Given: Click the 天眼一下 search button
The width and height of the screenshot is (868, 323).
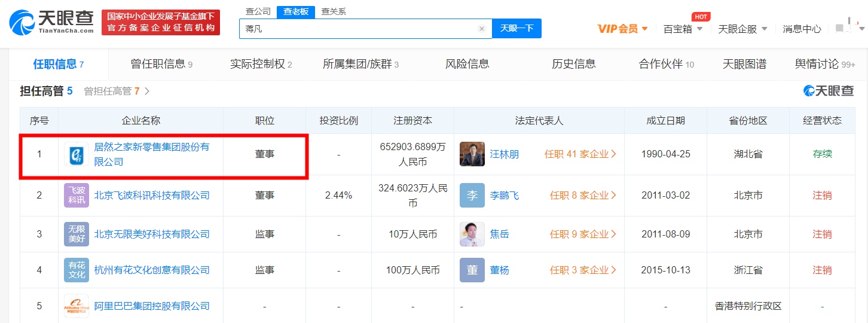Looking at the screenshot, I should (516, 28).
